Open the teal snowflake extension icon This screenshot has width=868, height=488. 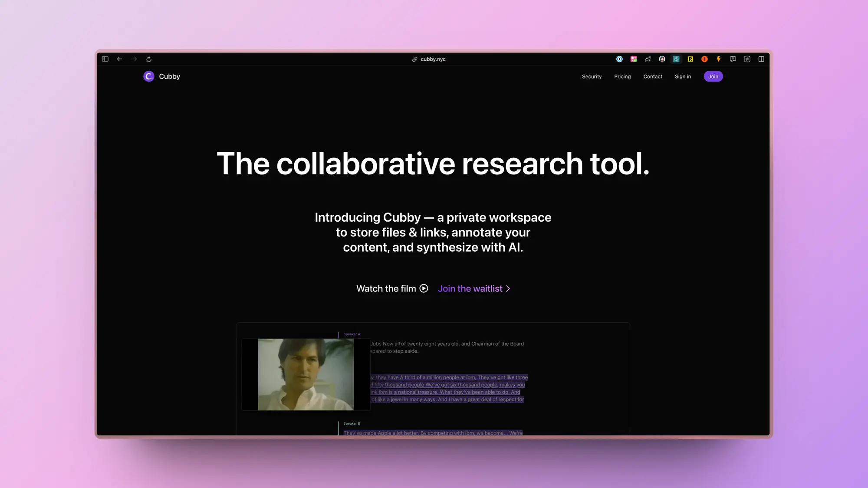(676, 59)
